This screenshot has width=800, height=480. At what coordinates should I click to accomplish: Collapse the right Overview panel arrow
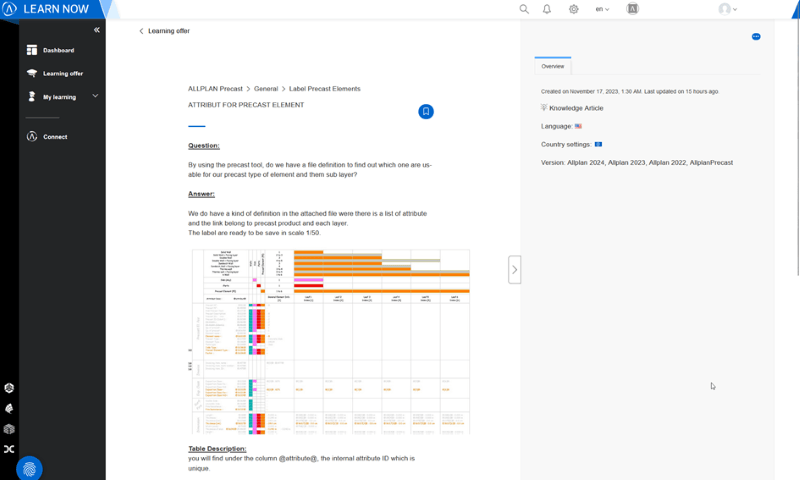pyautogui.click(x=514, y=270)
